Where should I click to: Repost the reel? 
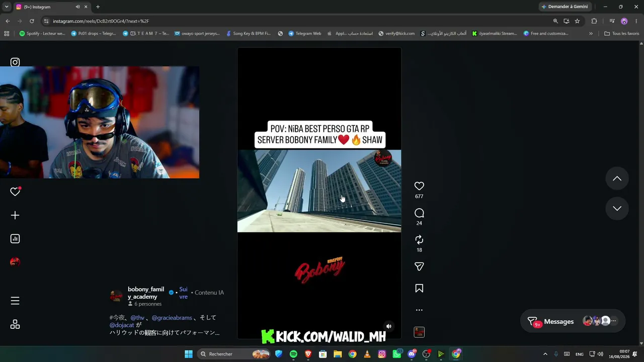point(419,240)
